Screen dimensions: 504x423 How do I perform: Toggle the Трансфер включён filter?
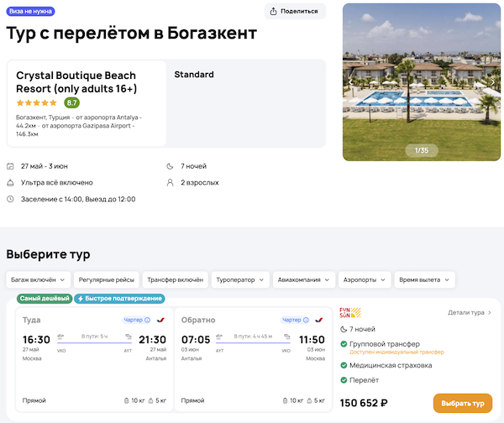pyautogui.click(x=174, y=279)
